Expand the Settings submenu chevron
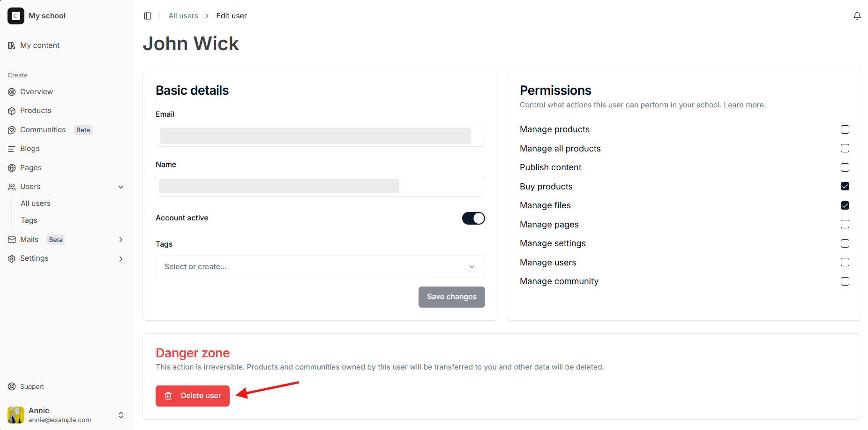The image size is (868, 430). pyautogui.click(x=121, y=259)
